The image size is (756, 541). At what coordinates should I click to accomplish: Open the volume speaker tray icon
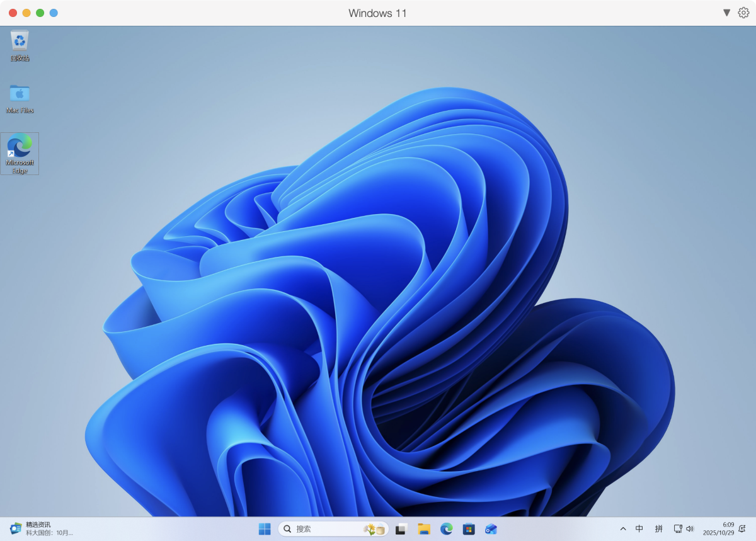690,529
